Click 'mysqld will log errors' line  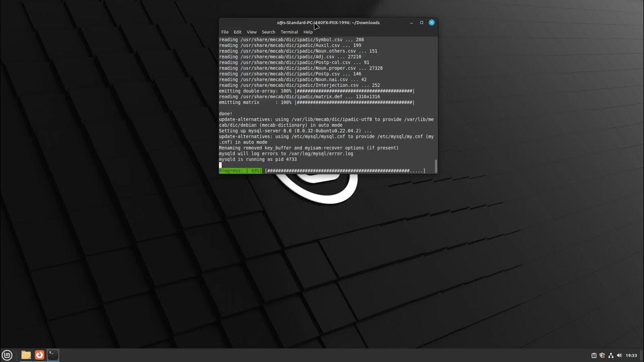click(x=286, y=154)
